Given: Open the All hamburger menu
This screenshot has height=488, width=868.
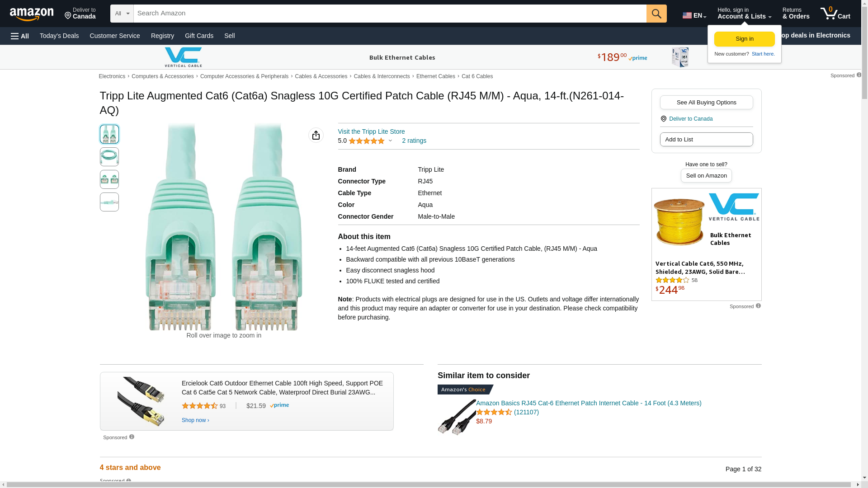Looking at the screenshot, I should [x=20, y=36].
